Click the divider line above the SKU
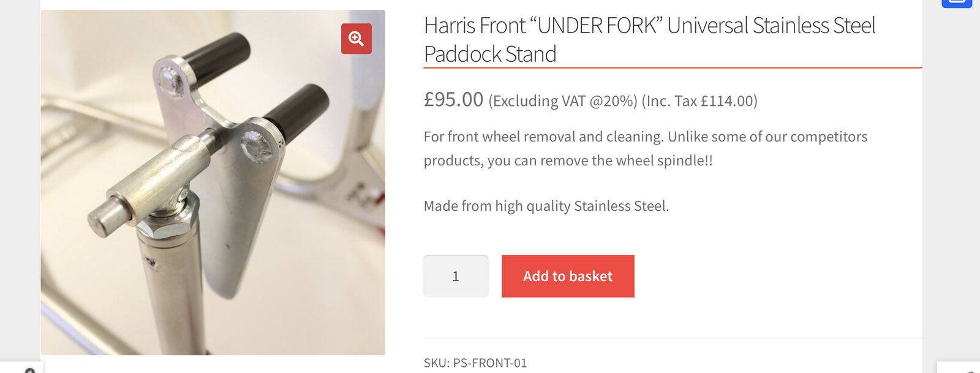 [x=673, y=338]
